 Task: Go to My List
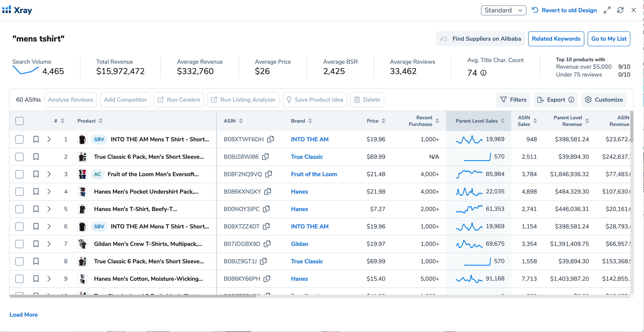tap(609, 39)
